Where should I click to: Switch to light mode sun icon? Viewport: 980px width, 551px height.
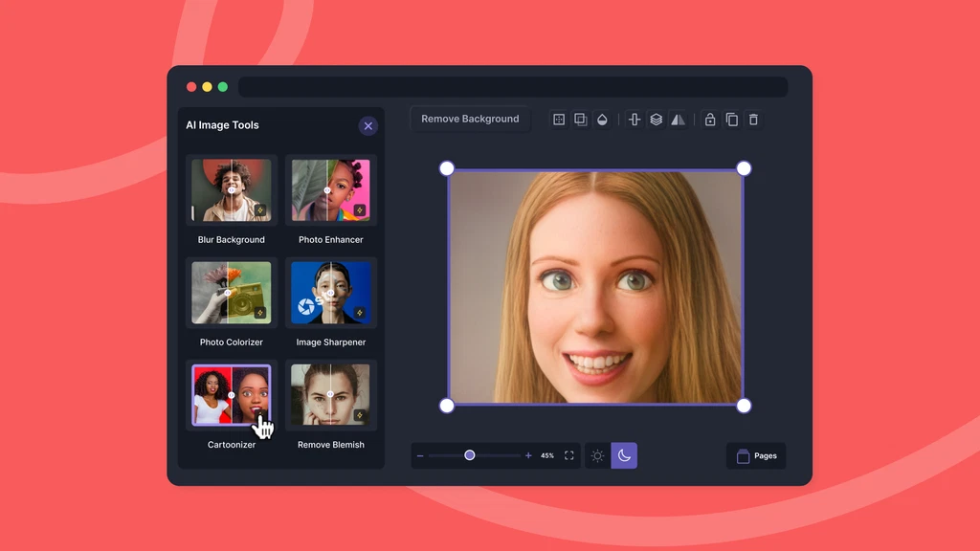597,456
